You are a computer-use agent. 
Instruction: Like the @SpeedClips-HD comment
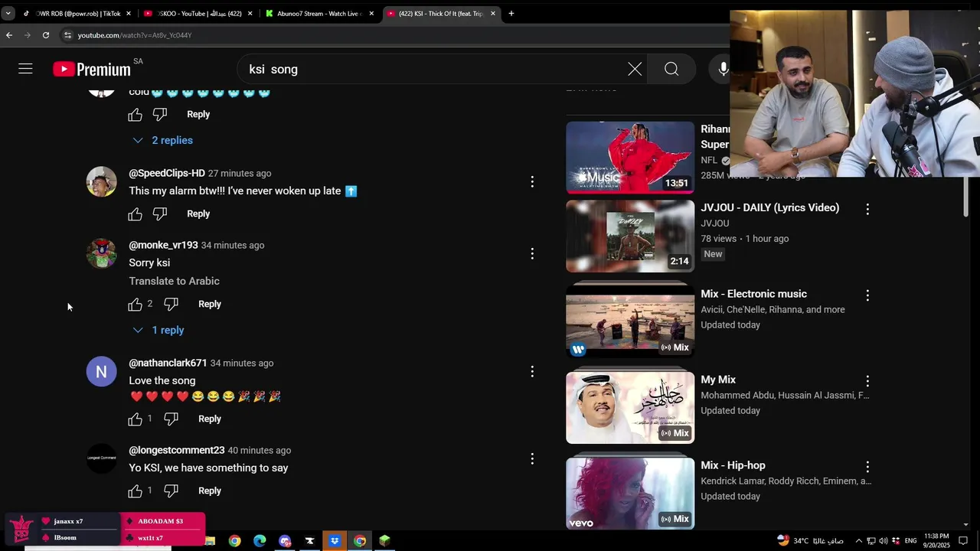[135, 214]
